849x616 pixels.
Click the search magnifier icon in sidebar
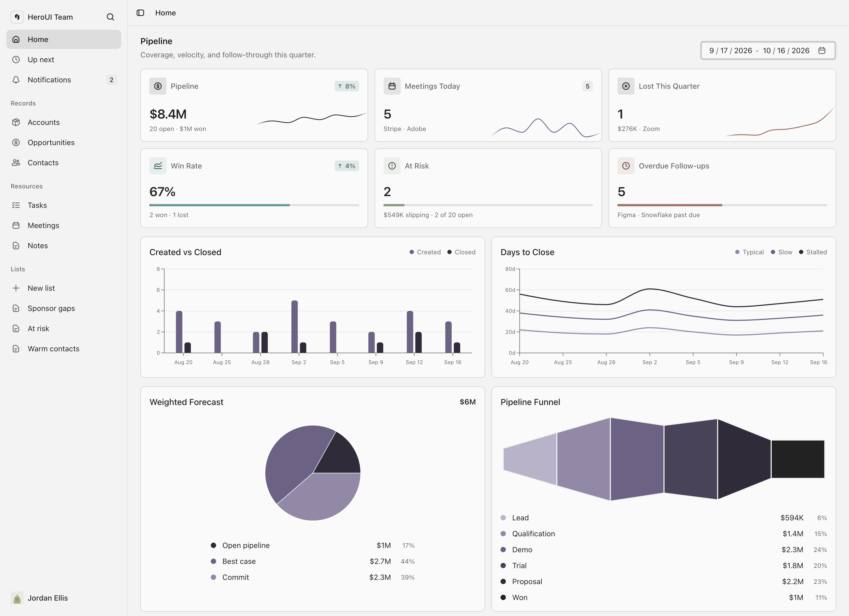click(110, 17)
